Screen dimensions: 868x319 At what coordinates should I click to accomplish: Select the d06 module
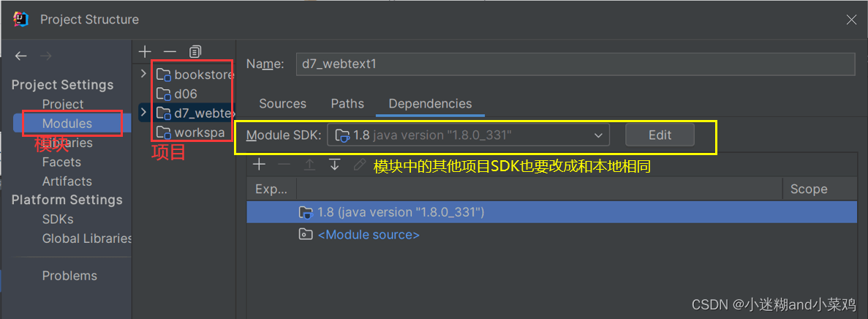(x=186, y=94)
